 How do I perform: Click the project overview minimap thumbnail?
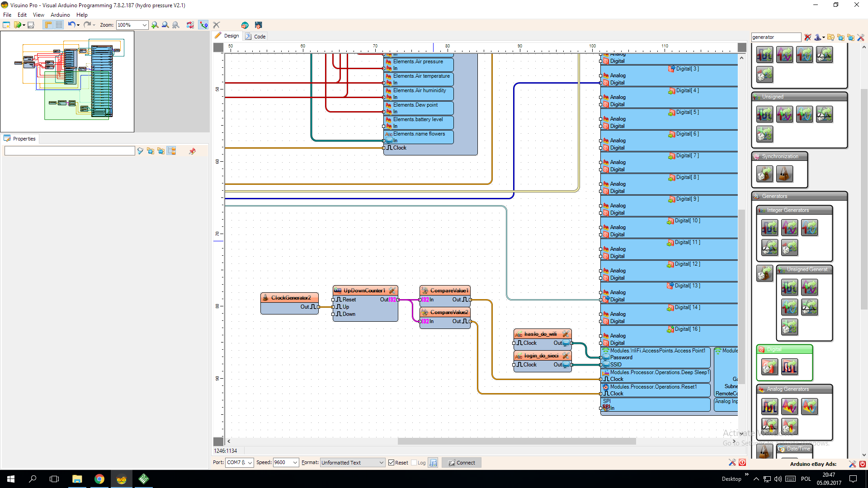tap(67, 81)
